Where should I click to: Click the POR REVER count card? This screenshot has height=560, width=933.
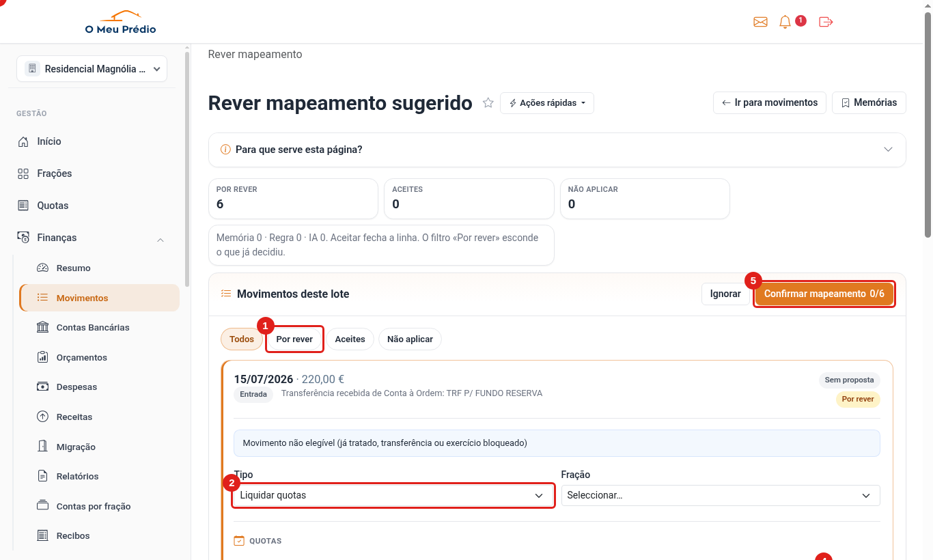tap(293, 199)
